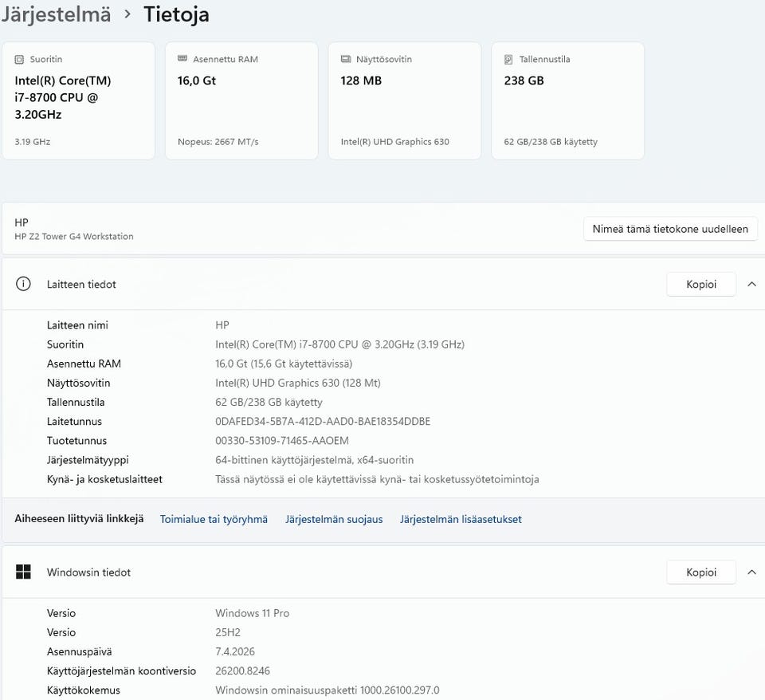Click the Järjestelmätyyppi label
The height and width of the screenshot is (700, 765).
coord(88,460)
